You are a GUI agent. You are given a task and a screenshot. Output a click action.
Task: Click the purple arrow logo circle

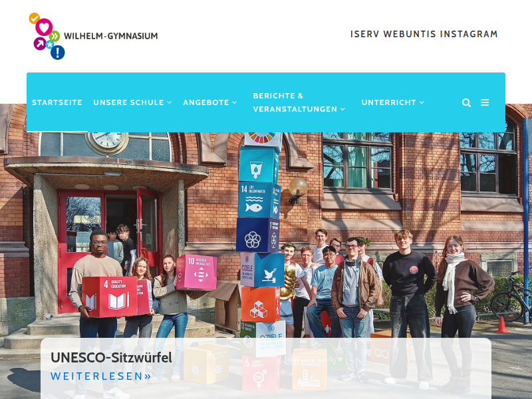[40, 43]
